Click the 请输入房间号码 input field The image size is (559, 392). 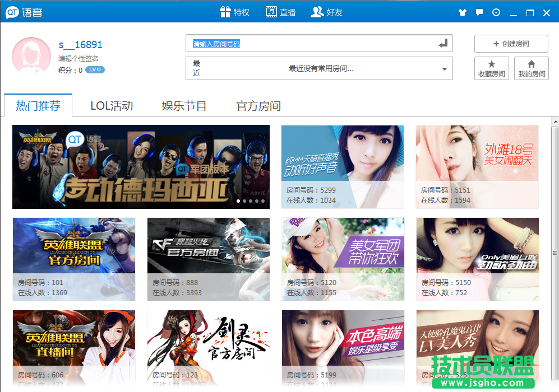319,44
